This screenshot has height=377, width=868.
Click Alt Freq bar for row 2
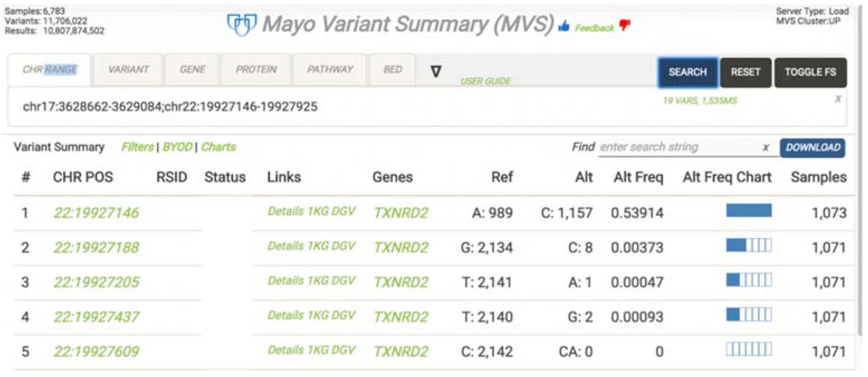pyautogui.click(x=749, y=245)
